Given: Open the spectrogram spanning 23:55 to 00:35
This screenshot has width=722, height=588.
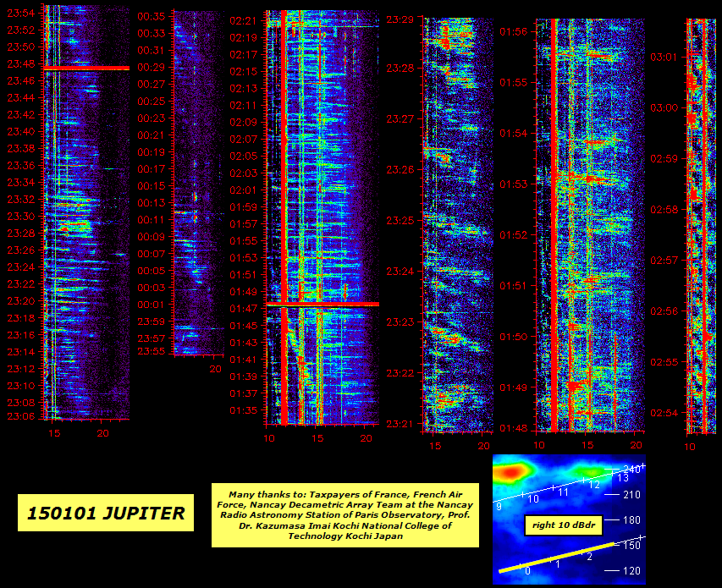Looking at the screenshot, I should tap(199, 183).
